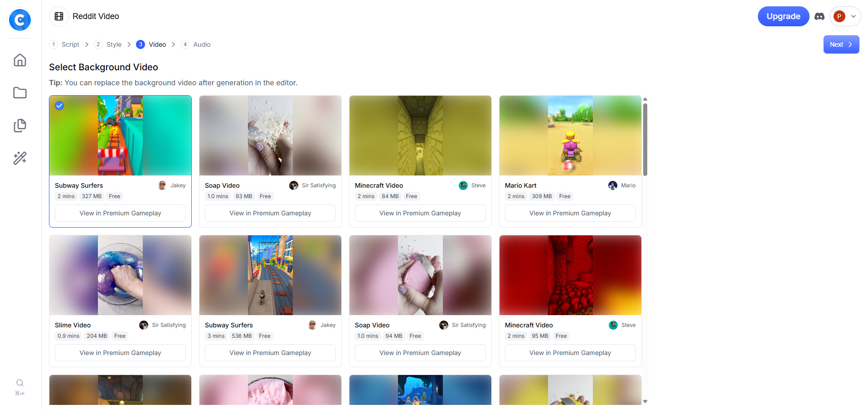868x409 pixels.
Task: Click the Upgrade button
Action: [783, 16]
